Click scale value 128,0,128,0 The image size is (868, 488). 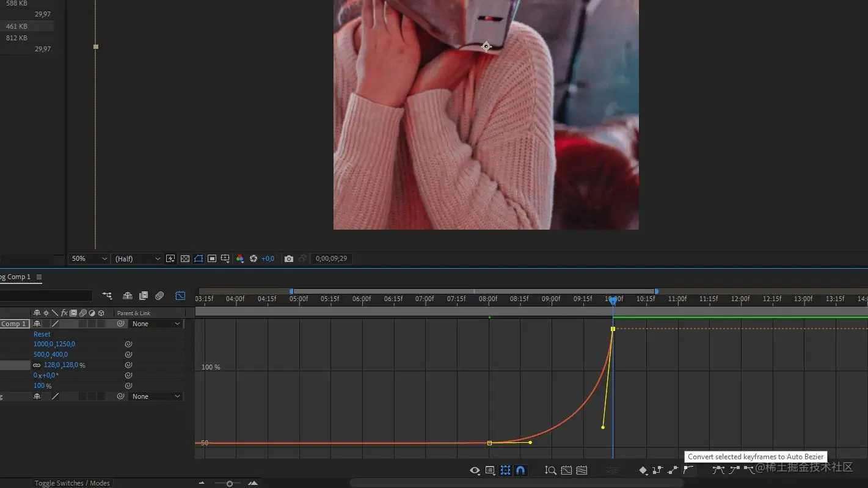tap(62, 365)
